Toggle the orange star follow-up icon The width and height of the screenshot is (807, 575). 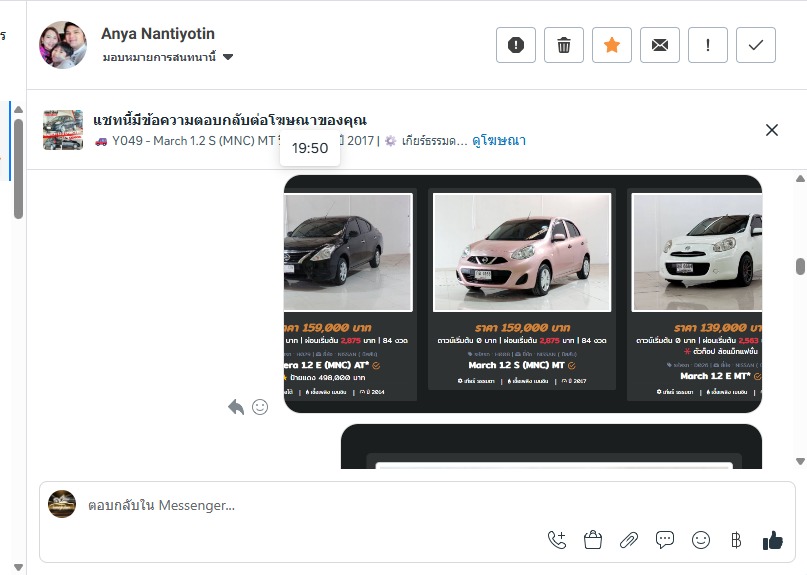tap(611, 45)
